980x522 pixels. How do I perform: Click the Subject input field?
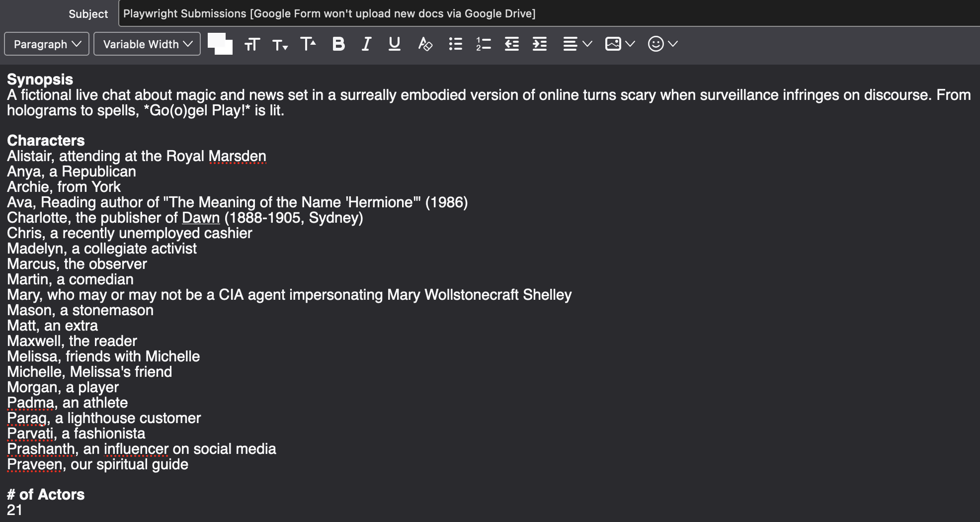[547, 13]
